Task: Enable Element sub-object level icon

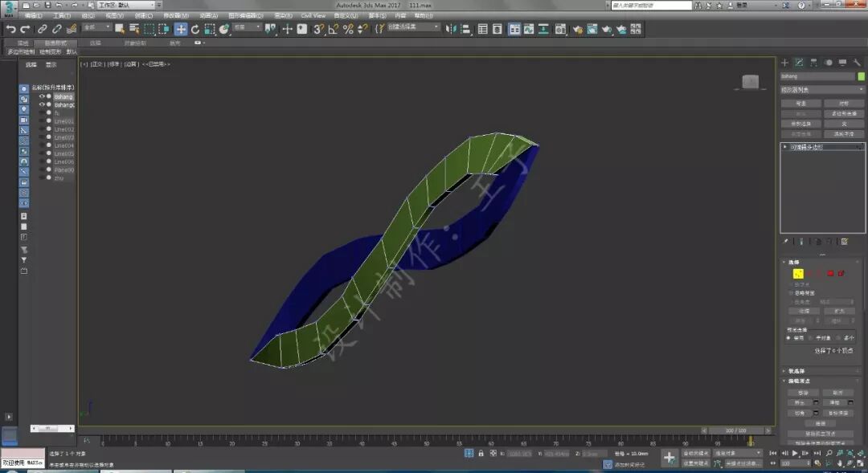Action: [x=841, y=273]
